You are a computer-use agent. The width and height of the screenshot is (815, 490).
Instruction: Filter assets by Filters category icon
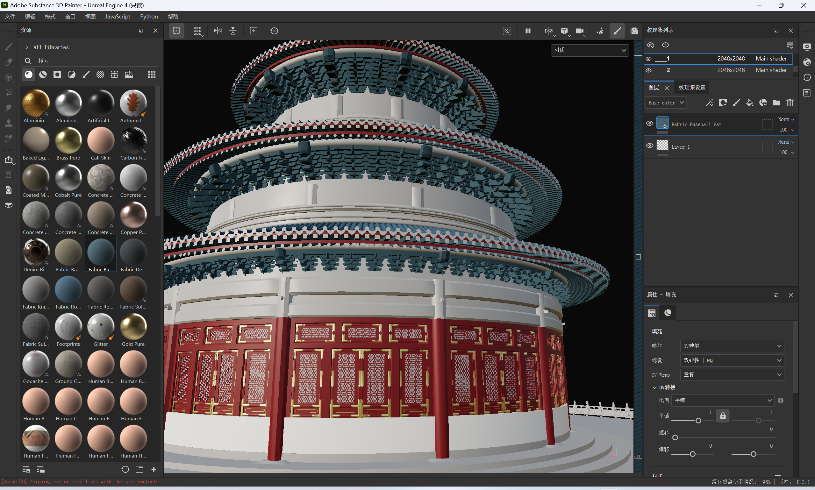coord(71,74)
